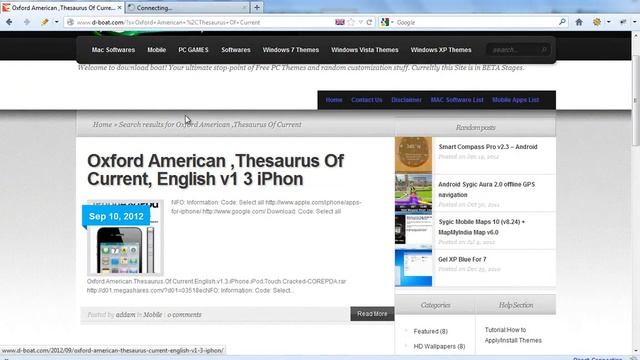
Task: Open the dropdown beside the yellow gear icon
Action: click(x=609, y=22)
